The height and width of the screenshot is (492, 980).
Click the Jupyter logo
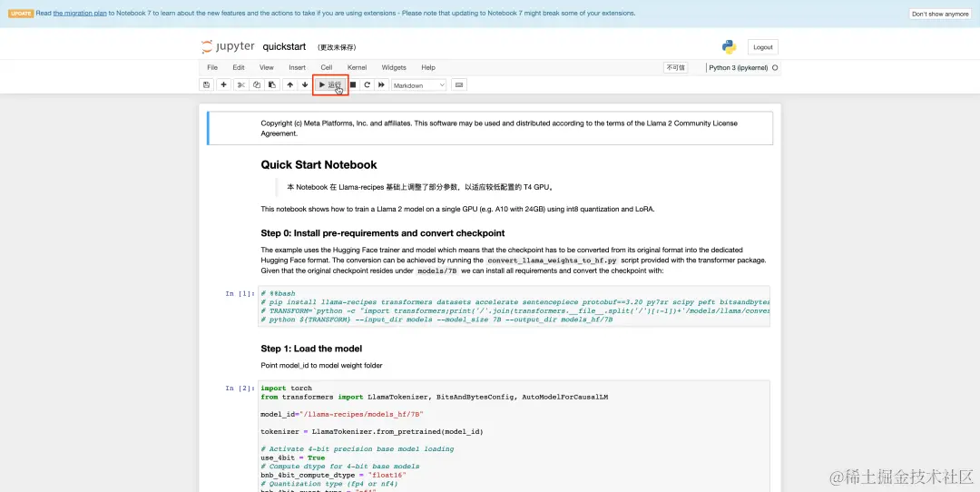pos(228,47)
